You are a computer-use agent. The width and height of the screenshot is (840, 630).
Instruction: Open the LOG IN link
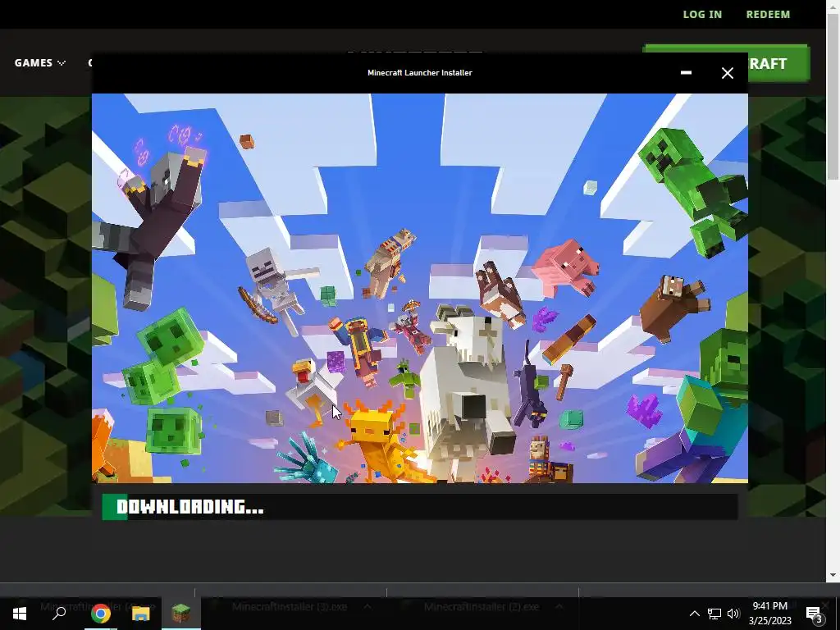tap(702, 15)
